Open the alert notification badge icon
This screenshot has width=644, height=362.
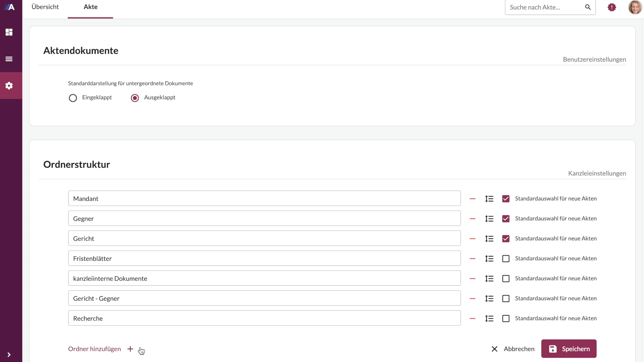tap(612, 7)
